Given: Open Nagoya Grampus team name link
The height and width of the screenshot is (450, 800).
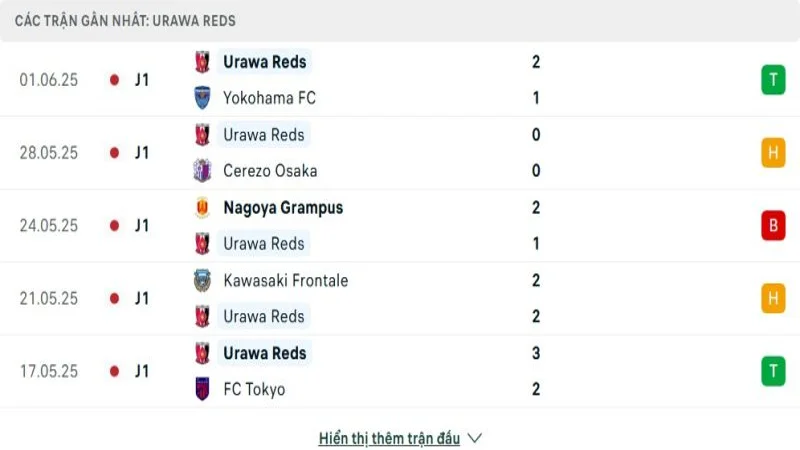Looking at the screenshot, I should (283, 208).
